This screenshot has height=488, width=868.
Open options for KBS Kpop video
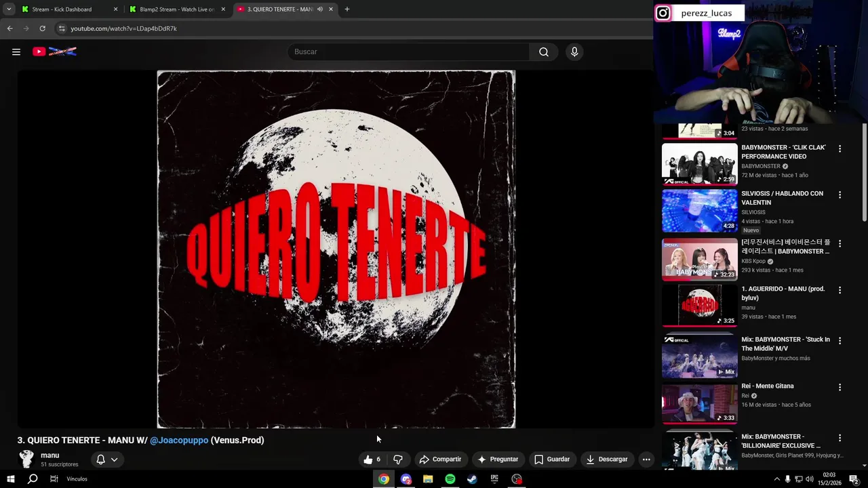click(840, 243)
